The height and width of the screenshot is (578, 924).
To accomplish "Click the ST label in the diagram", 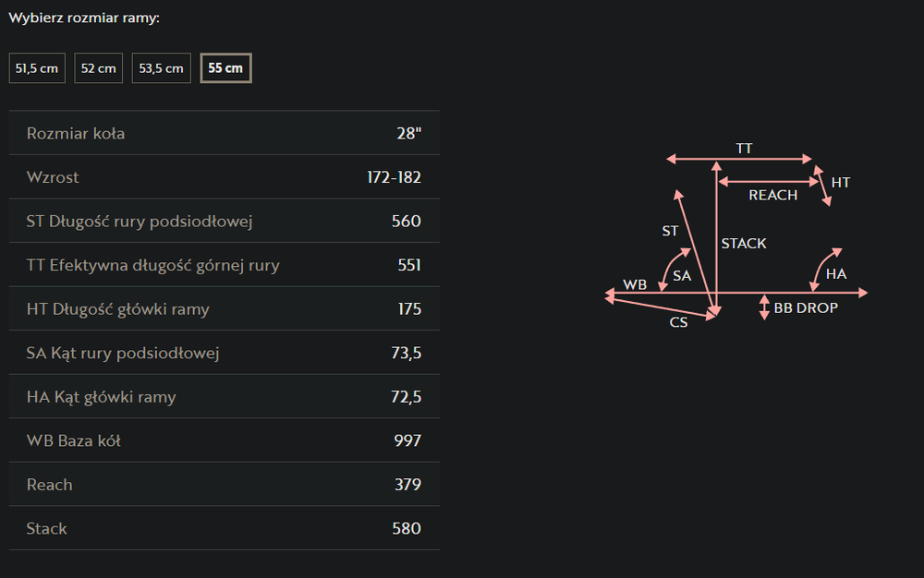I will pyautogui.click(x=670, y=231).
